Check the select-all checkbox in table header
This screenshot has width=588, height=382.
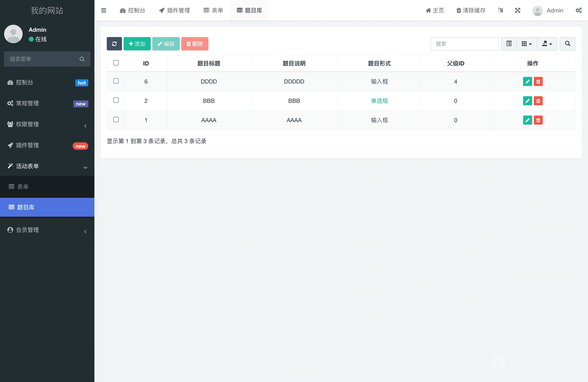116,63
